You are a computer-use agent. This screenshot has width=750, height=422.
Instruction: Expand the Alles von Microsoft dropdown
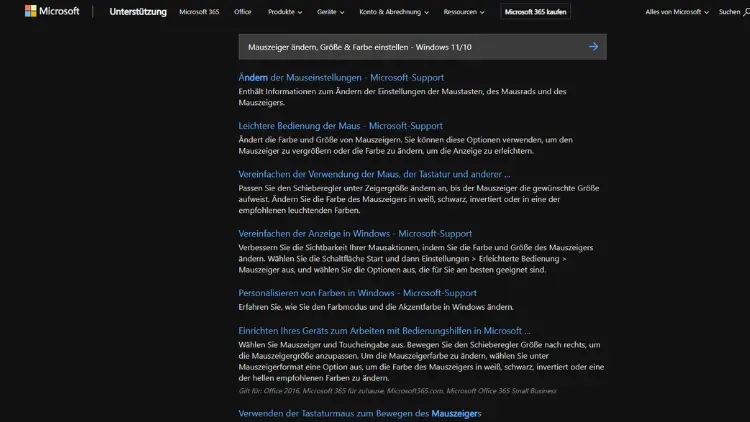[x=677, y=11]
